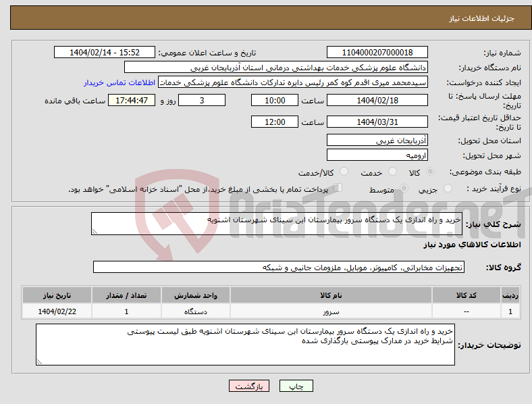Click the تعداد / مقدار column header
Image resolution: width=532 pixels, height=404 pixels.
(x=126, y=295)
